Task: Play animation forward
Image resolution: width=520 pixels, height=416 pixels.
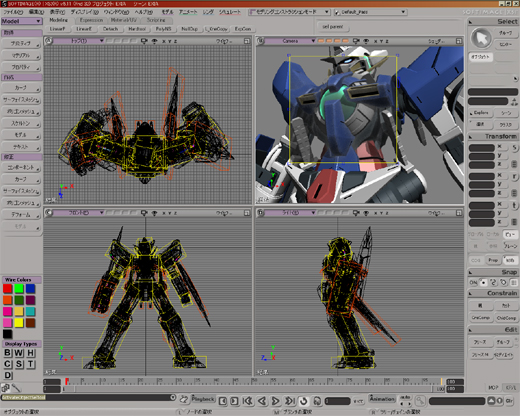Action: click(276, 401)
